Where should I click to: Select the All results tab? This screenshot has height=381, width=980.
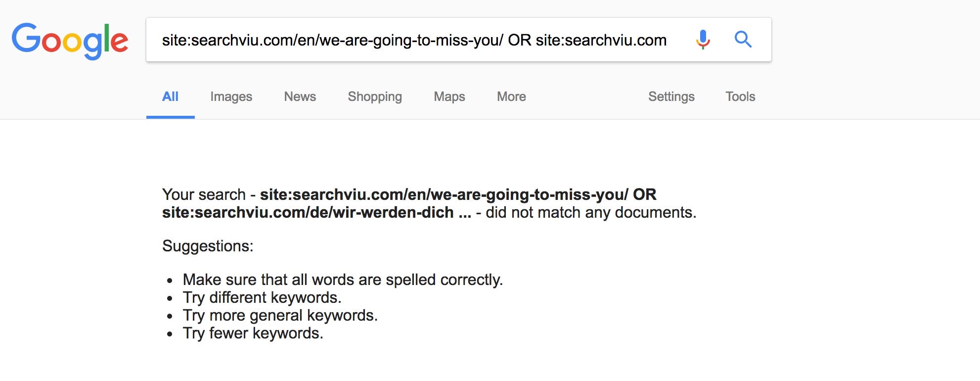pyautogui.click(x=170, y=96)
